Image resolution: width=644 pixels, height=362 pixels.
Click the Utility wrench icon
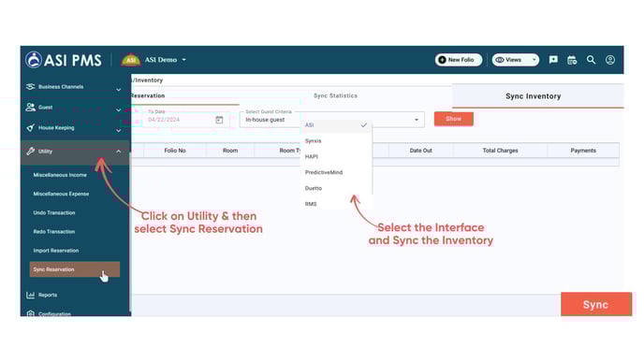tap(30, 151)
